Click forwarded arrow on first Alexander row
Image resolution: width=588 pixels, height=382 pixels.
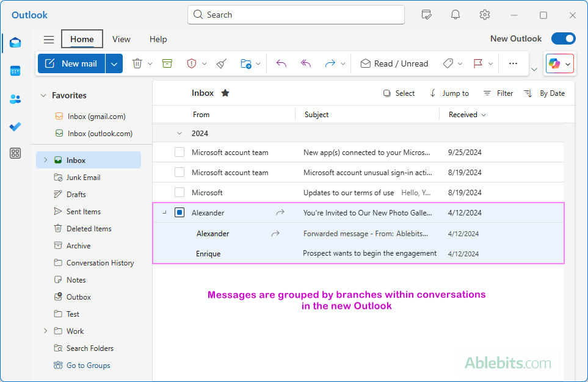tap(280, 212)
